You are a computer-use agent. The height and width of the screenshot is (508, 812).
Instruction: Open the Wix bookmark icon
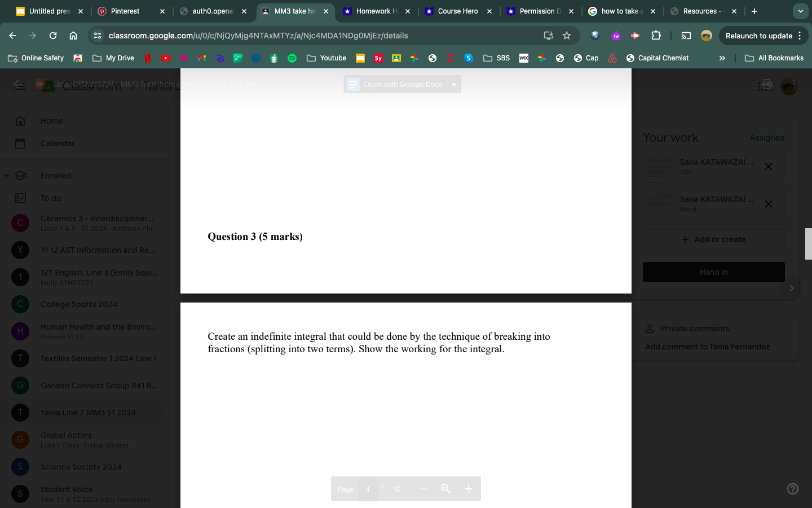click(524, 58)
